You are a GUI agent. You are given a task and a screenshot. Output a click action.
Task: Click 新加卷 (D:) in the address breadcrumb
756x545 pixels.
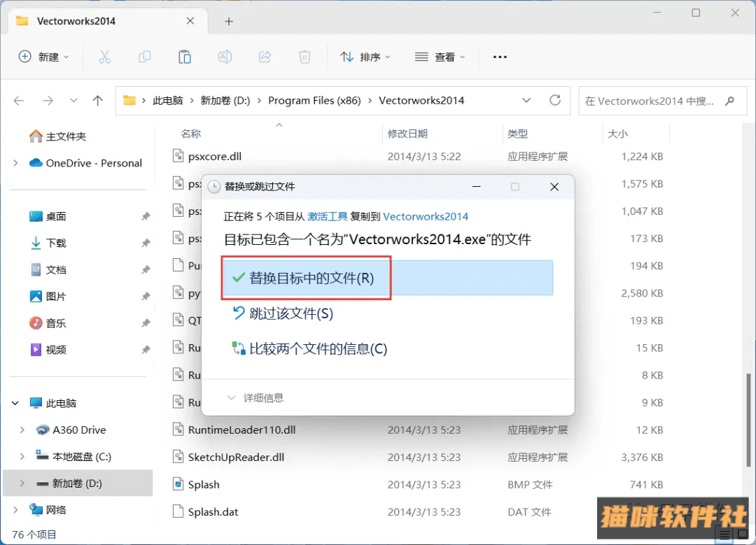tap(225, 100)
